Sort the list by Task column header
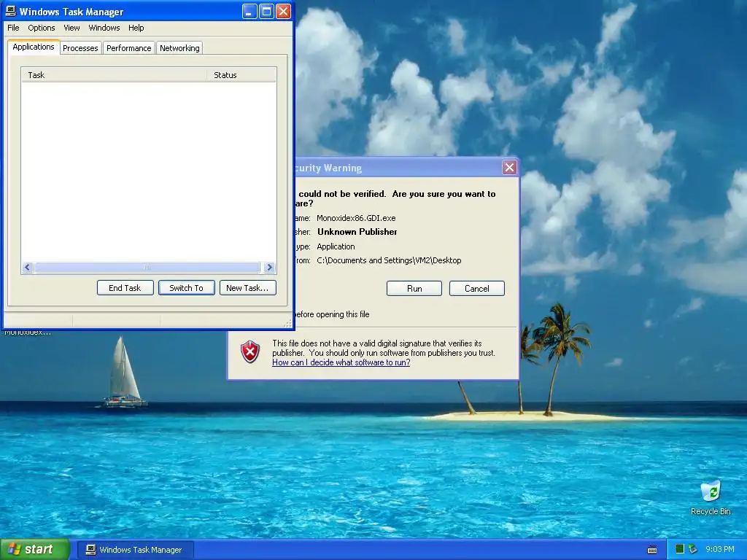747x560 pixels. pos(114,75)
